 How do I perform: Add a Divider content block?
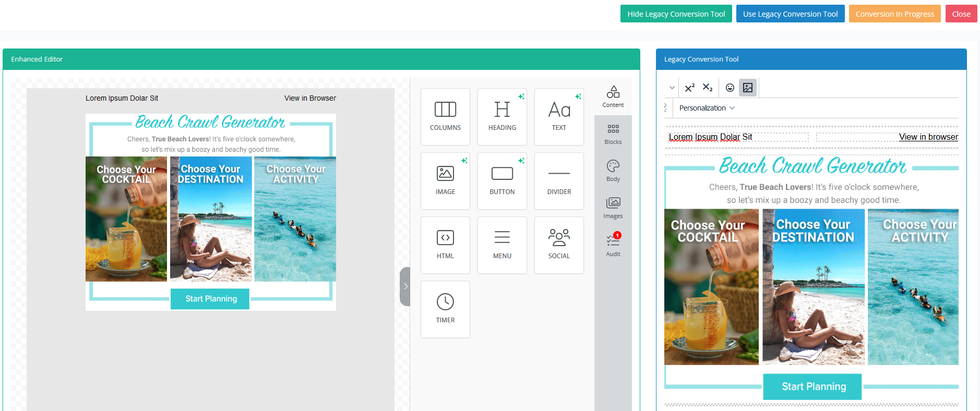(559, 181)
